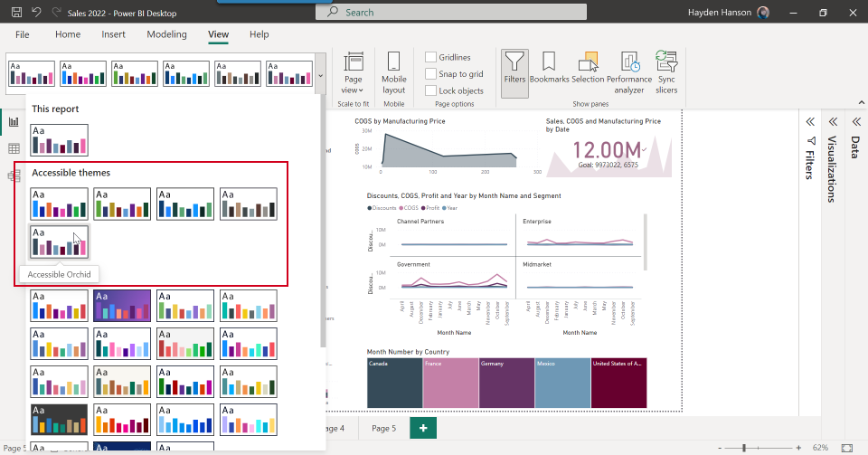Open the Insert ribbon tab

(x=114, y=34)
